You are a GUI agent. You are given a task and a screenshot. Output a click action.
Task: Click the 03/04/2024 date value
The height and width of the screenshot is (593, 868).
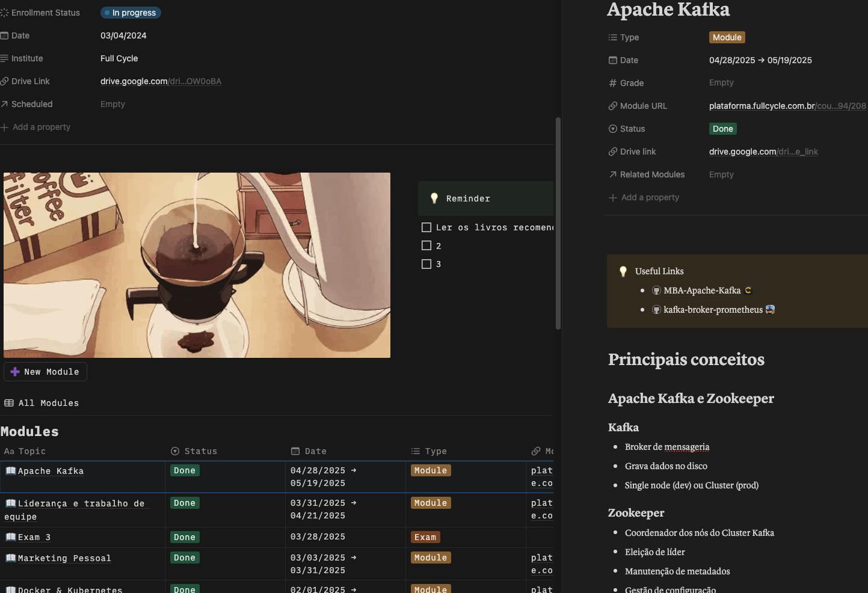click(123, 35)
